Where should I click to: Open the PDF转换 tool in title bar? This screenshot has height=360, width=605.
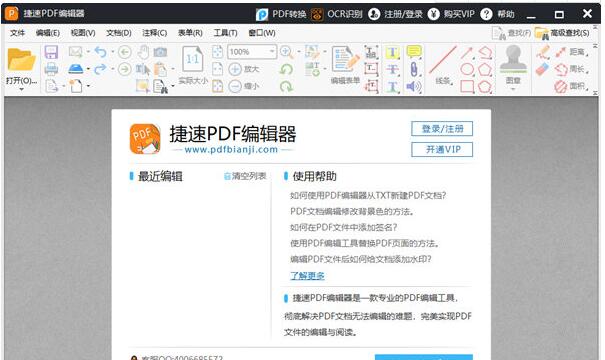pyautogui.click(x=281, y=14)
